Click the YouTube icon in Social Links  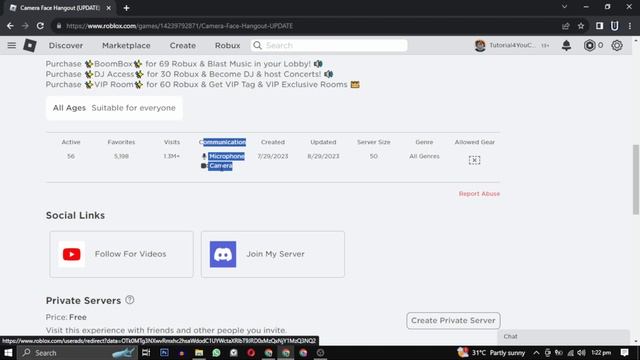click(x=71, y=254)
